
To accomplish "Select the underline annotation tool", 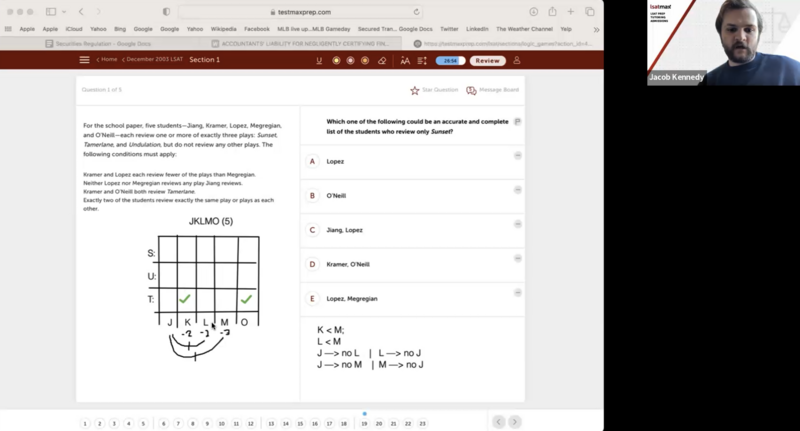I will pyautogui.click(x=319, y=61).
